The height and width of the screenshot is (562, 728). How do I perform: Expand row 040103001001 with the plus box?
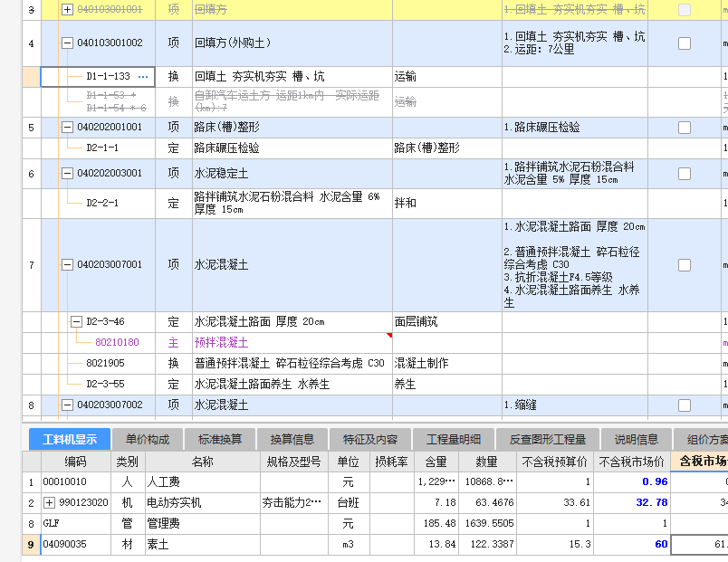pyautogui.click(x=67, y=9)
